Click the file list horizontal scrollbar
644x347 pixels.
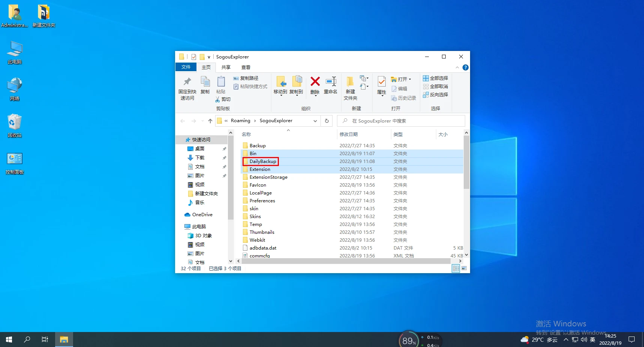coord(346,261)
